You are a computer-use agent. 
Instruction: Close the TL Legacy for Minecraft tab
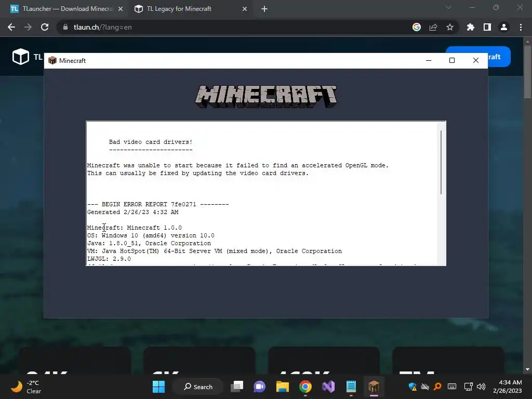click(x=245, y=9)
